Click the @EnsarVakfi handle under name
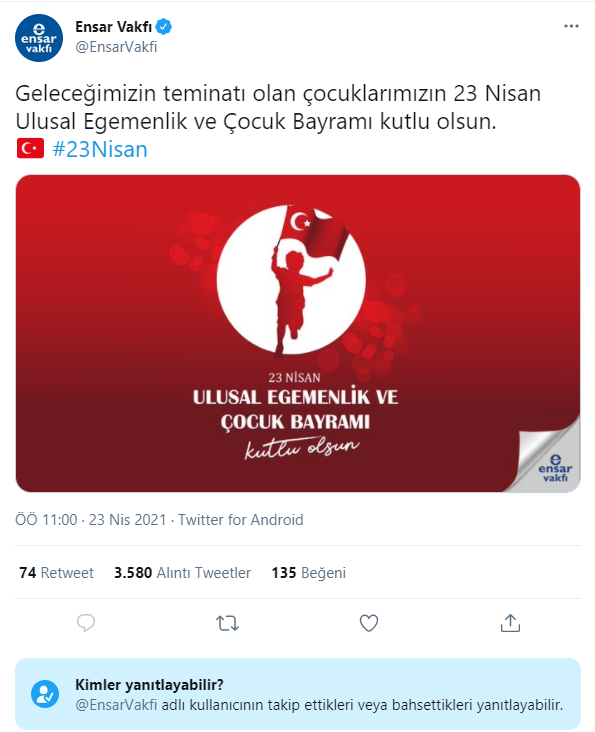 116,47
